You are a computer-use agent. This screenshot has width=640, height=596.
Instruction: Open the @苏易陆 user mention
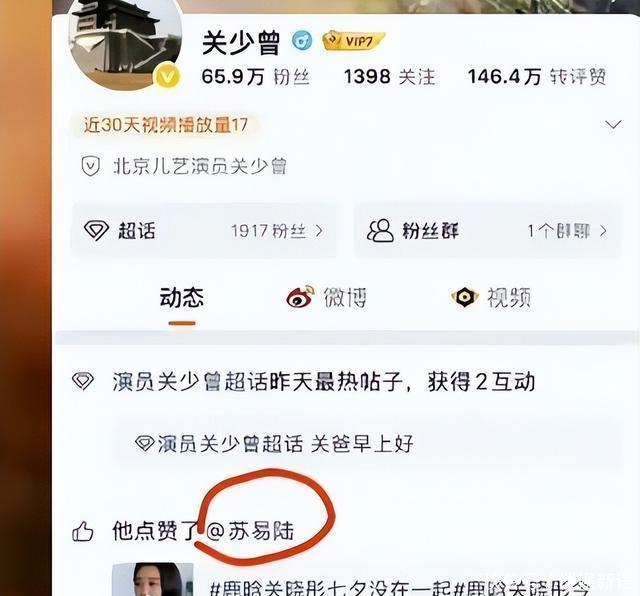pyautogui.click(x=250, y=532)
